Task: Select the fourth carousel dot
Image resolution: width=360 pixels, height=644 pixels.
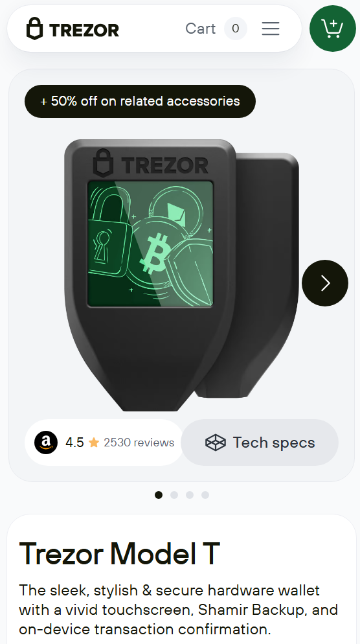Action: click(205, 495)
